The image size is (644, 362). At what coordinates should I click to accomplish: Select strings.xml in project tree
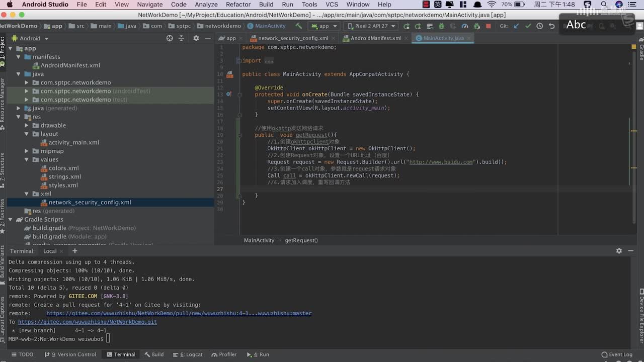click(x=65, y=176)
